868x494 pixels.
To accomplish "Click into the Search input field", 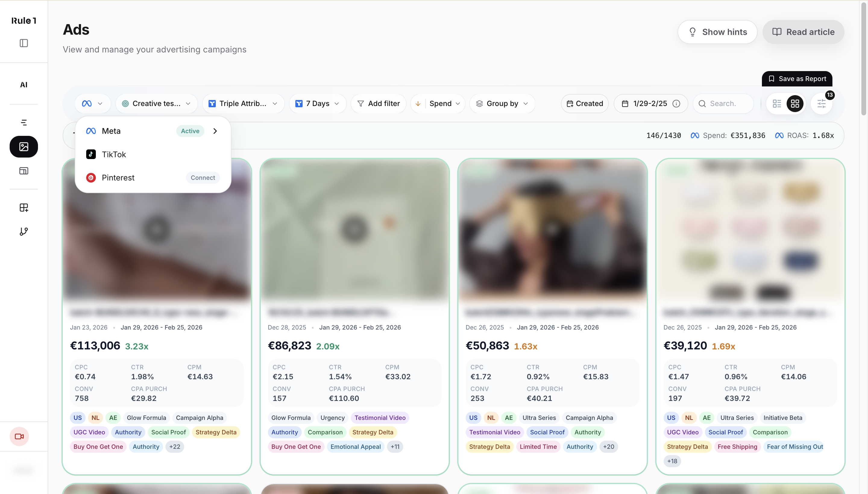I will (723, 104).
